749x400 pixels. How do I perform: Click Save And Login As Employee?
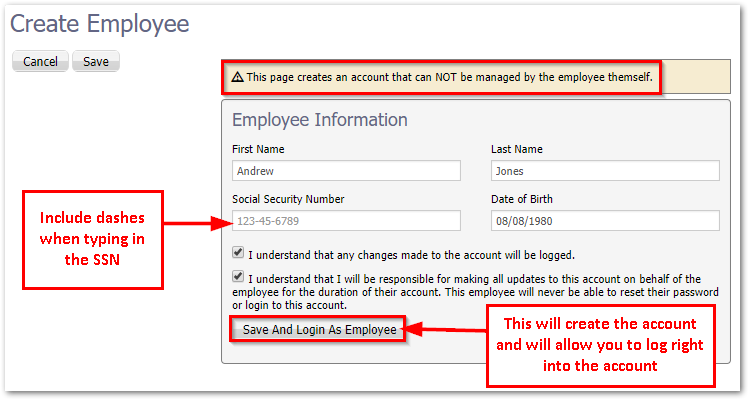coord(319,330)
